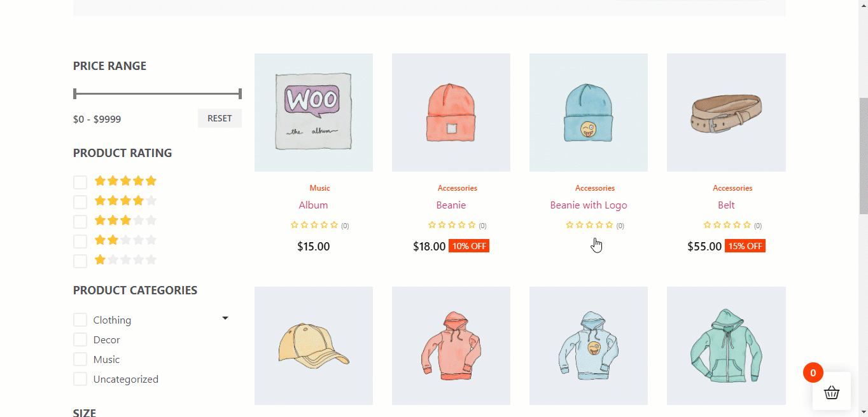
Task: Open the shopping cart basket icon
Action: coord(832,392)
